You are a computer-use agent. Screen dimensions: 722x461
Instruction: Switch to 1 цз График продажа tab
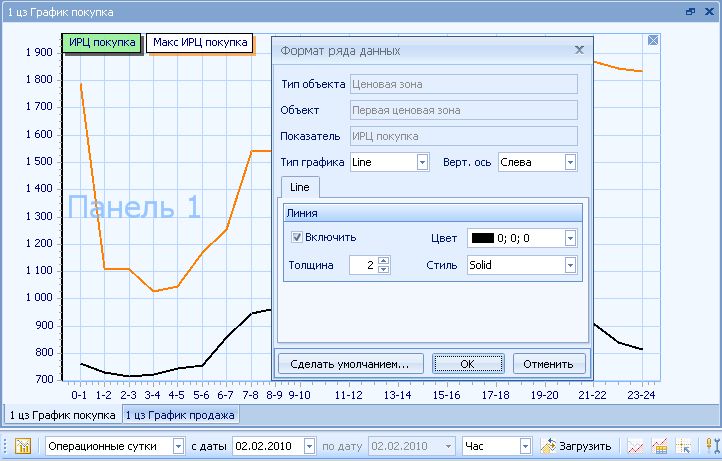coord(180,414)
